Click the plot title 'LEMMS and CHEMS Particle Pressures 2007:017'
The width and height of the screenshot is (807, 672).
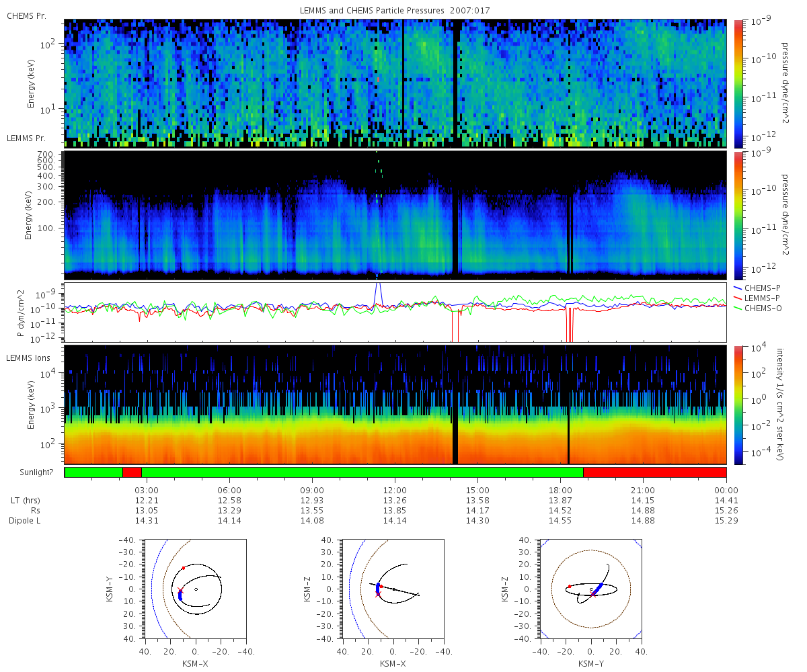[395, 11]
